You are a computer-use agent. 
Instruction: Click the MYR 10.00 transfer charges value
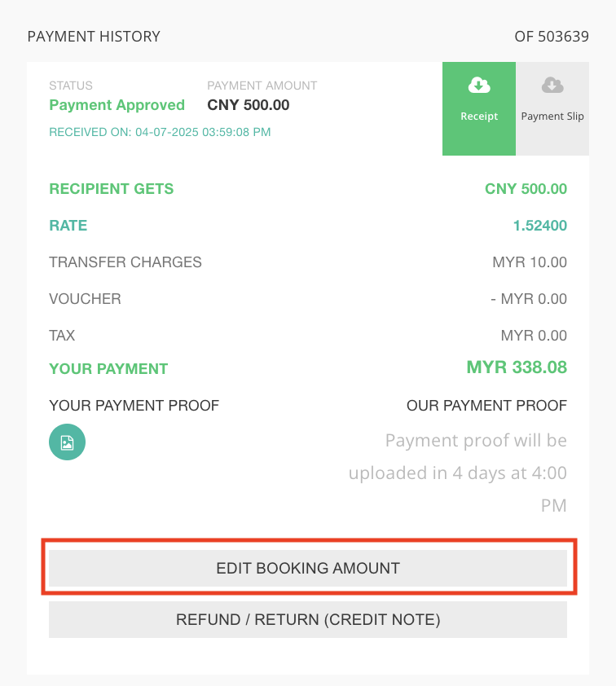[530, 262]
